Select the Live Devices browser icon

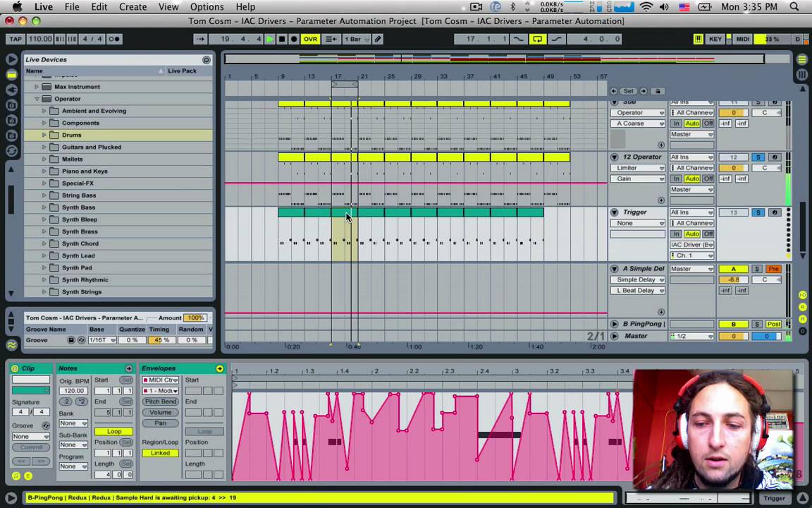click(11, 75)
